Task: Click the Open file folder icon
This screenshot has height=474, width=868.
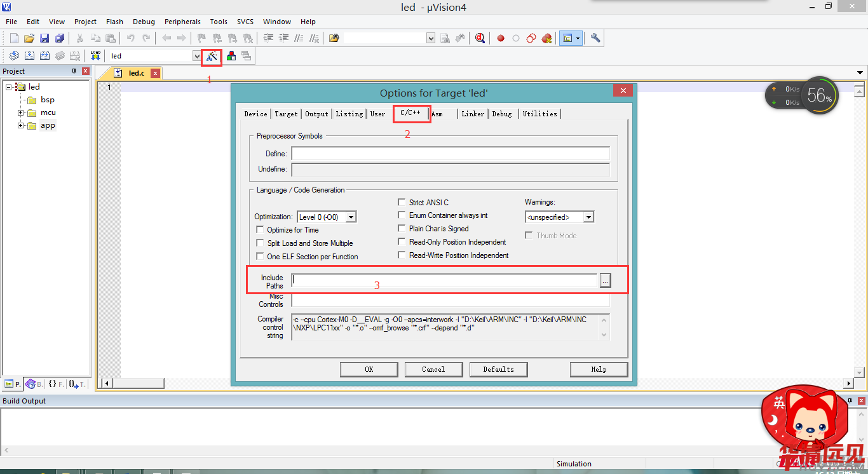Action: tap(29, 38)
